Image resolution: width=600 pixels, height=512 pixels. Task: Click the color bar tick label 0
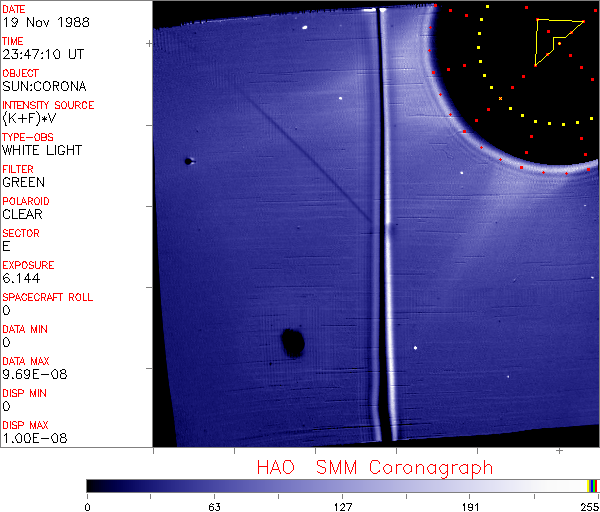coord(88,507)
